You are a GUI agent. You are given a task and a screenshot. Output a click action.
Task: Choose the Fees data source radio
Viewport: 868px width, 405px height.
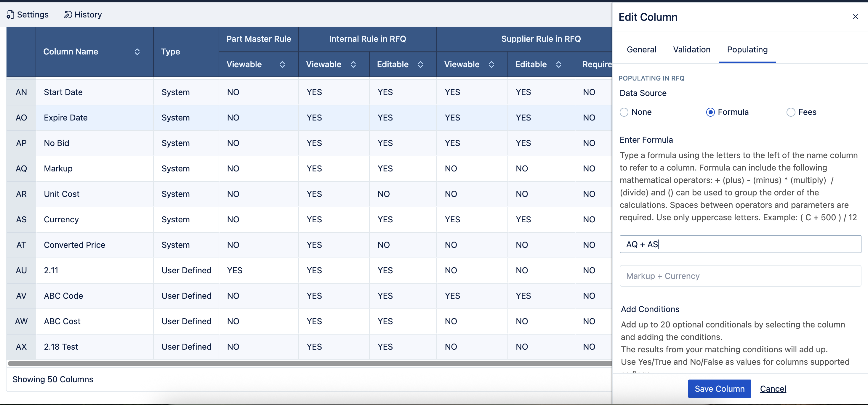[x=790, y=112]
